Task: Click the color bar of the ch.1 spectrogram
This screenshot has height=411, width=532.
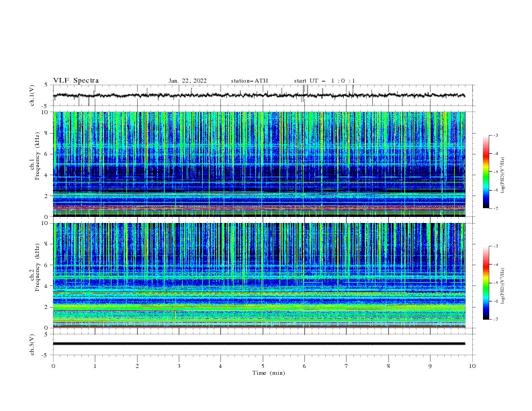Action: [x=486, y=172]
